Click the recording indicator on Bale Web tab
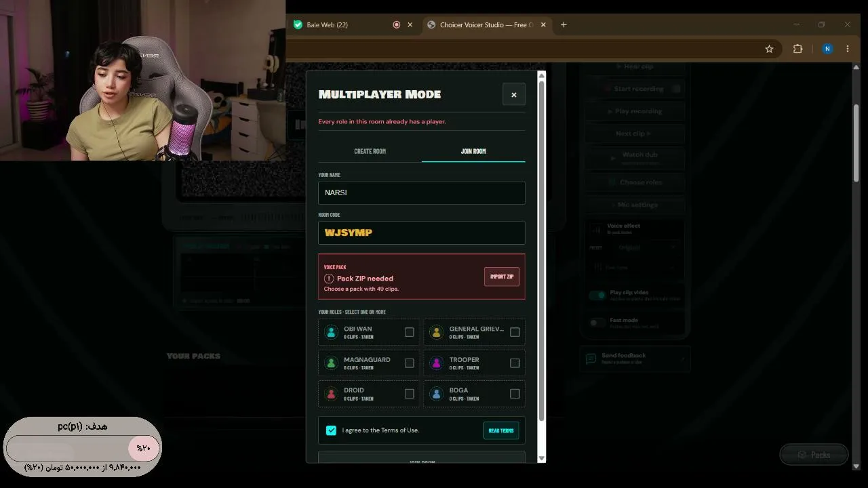The image size is (868, 488). pos(397,25)
